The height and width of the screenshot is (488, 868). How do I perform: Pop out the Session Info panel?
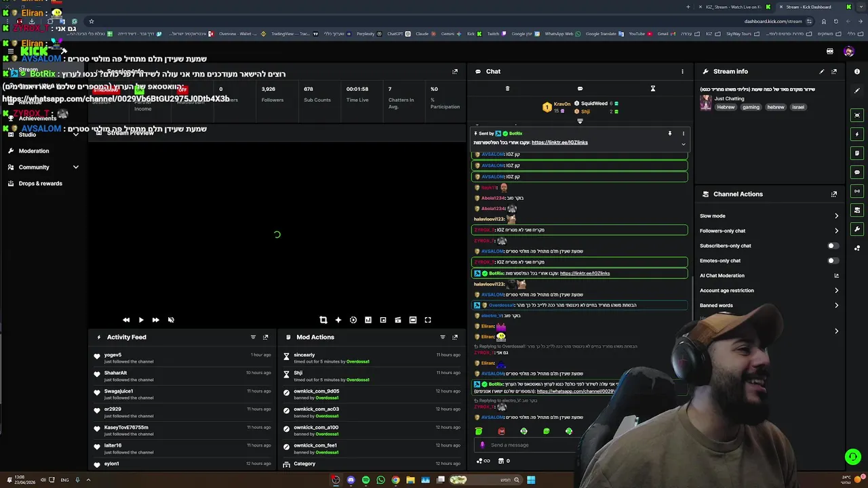455,71
